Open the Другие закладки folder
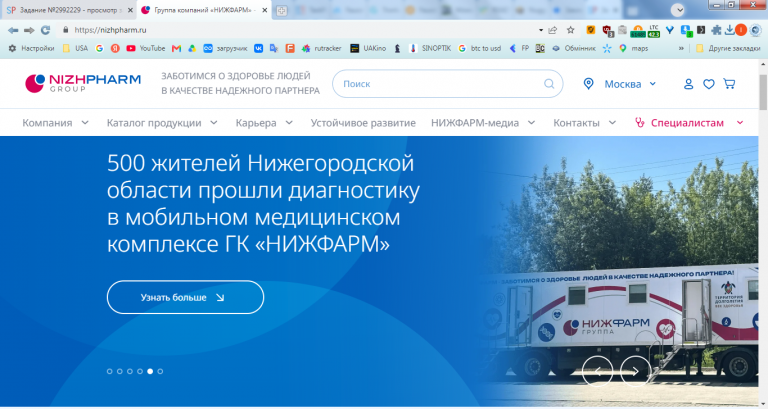 click(728, 48)
